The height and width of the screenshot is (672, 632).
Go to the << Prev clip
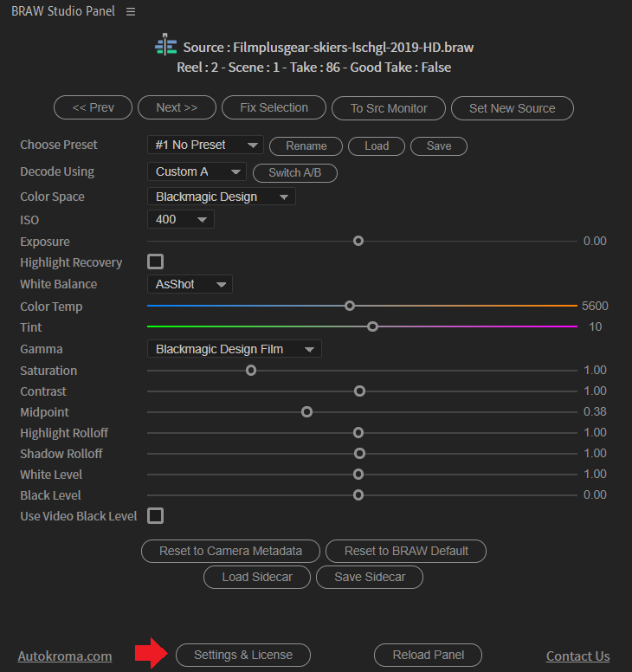coord(93,107)
